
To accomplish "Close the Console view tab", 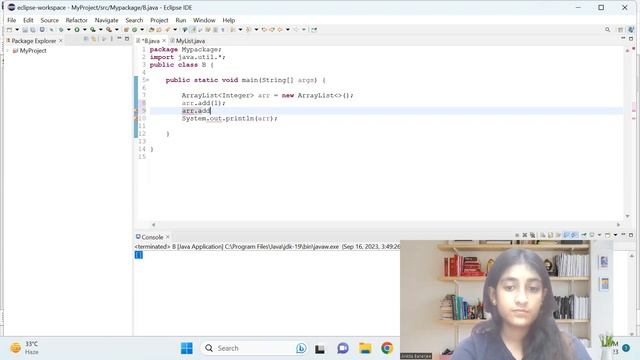I will tap(168, 237).
